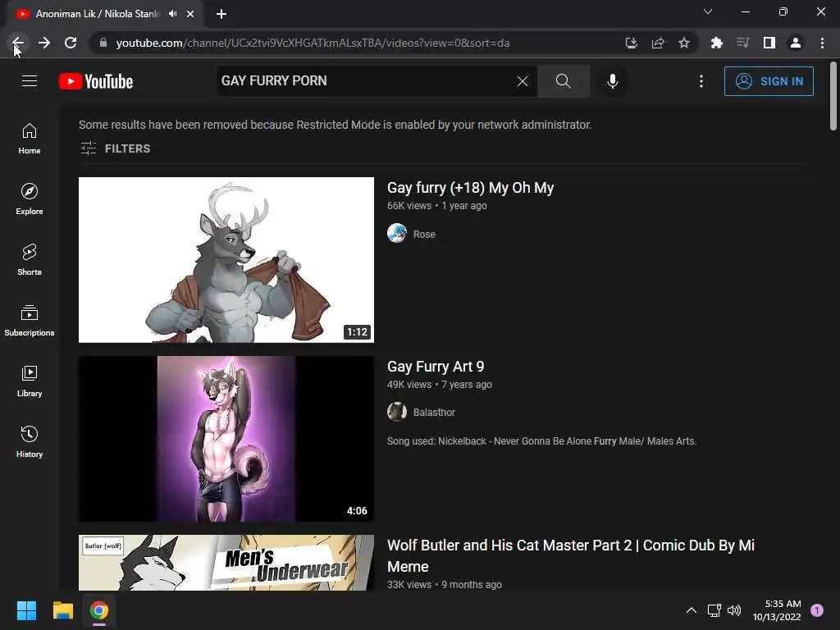
Task: Open the notification badge in the tray
Action: [817, 610]
